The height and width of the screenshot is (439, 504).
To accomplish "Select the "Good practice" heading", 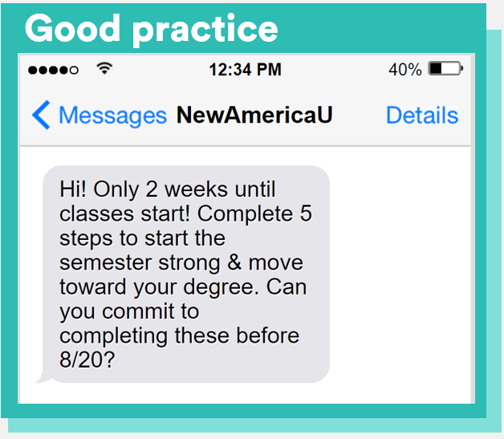I will 152,29.
